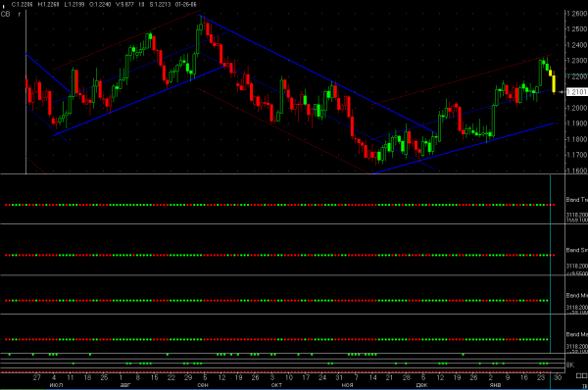
Task: Click the O:1.2240 open value in header
Action: point(100,5)
